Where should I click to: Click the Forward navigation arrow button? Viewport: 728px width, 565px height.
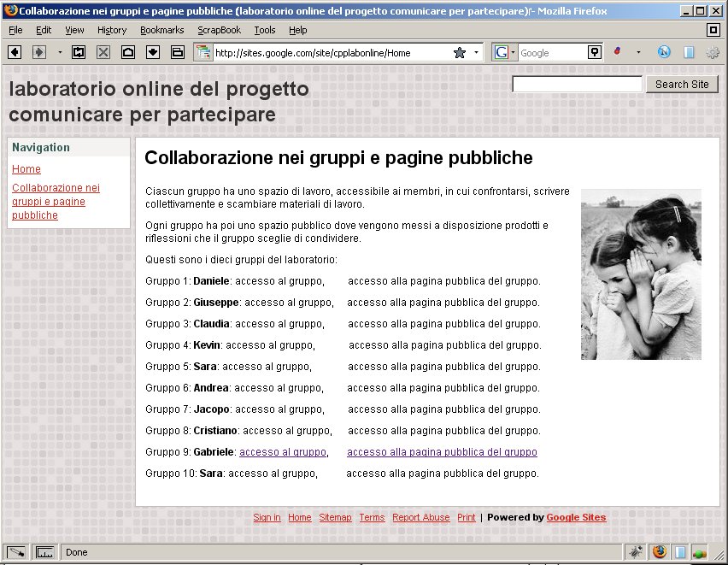(38, 52)
